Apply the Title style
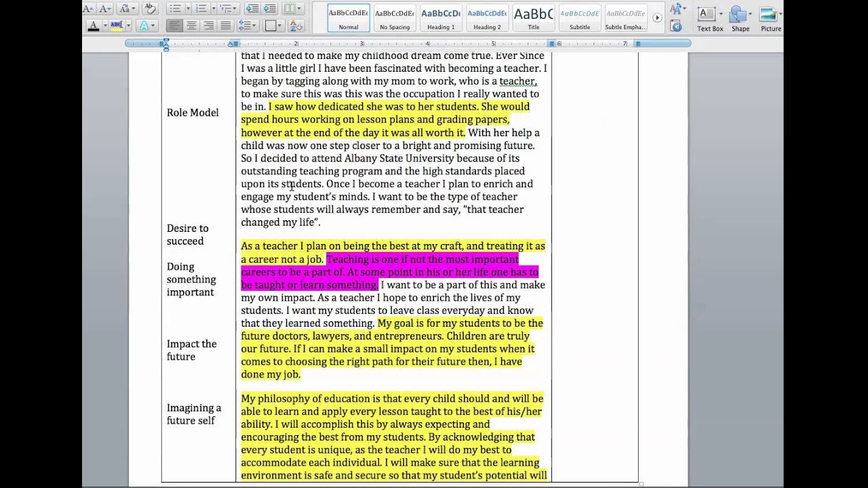This screenshot has height=488, width=868. click(x=534, y=18)
